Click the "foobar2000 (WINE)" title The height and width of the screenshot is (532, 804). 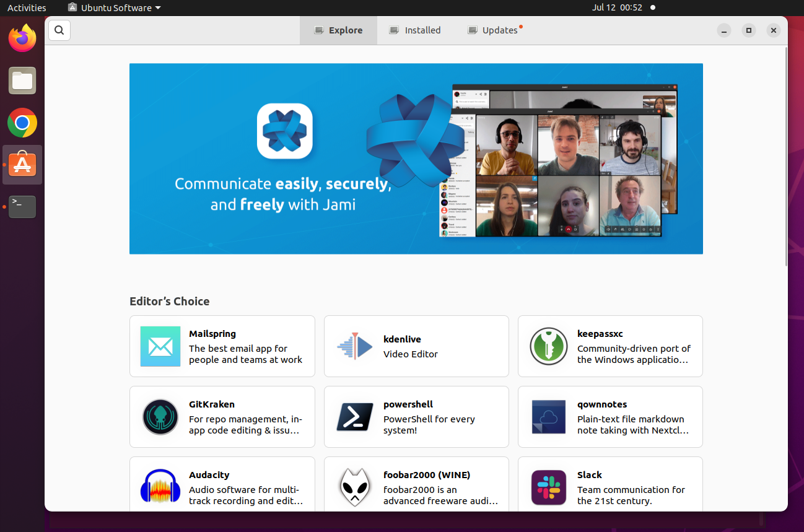click(x=427, y=475)
